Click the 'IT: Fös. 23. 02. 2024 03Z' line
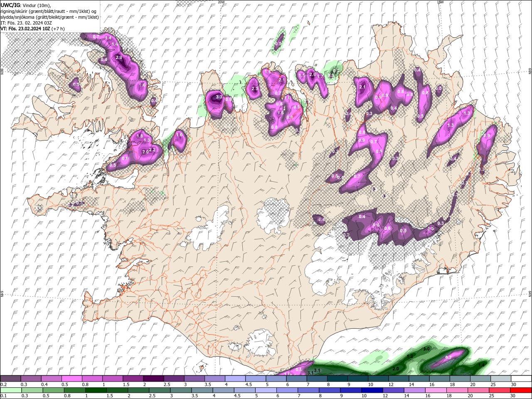Image resolution: width=532 pixels, height=399 pixels. [25, 22]
